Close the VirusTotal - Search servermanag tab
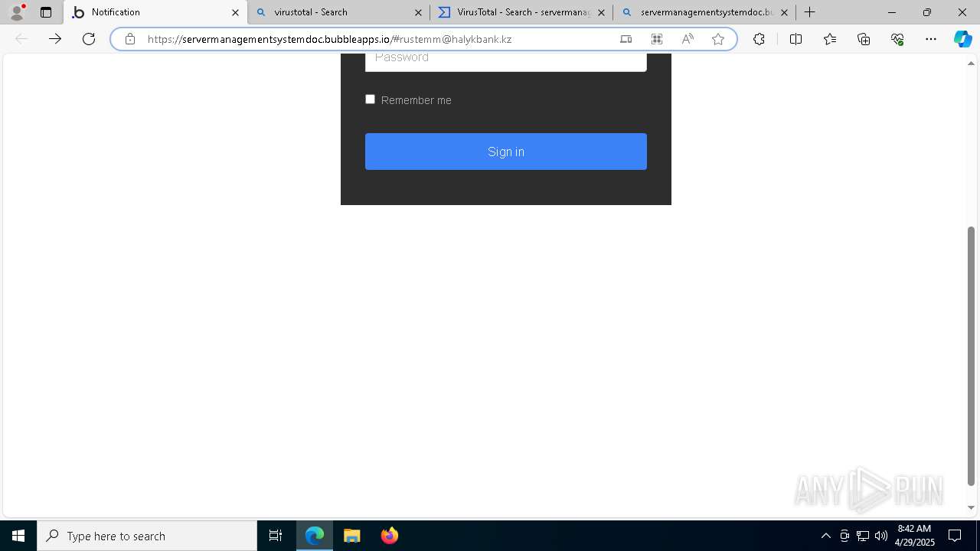This screenshot has height=551, width=980. [x=601, y=12]
